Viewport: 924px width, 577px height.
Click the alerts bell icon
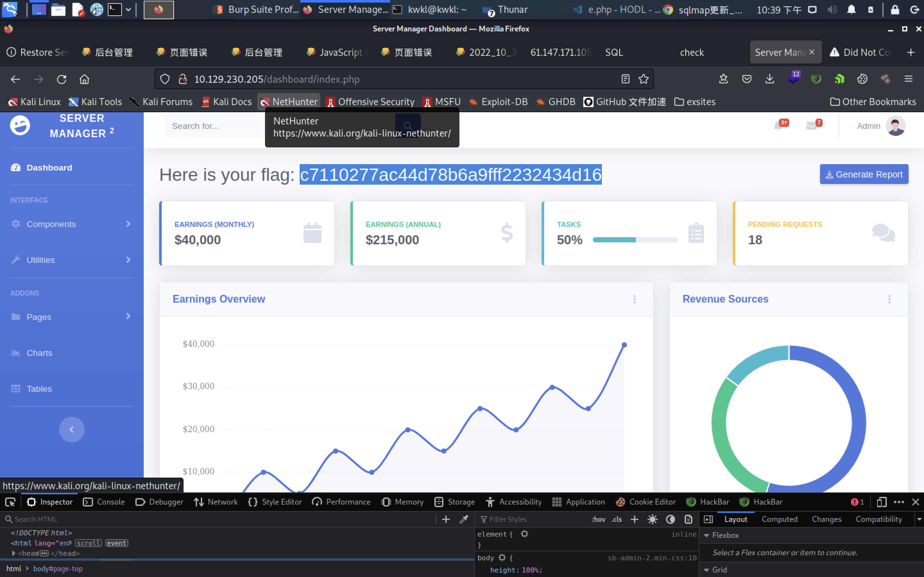point(779,126)
